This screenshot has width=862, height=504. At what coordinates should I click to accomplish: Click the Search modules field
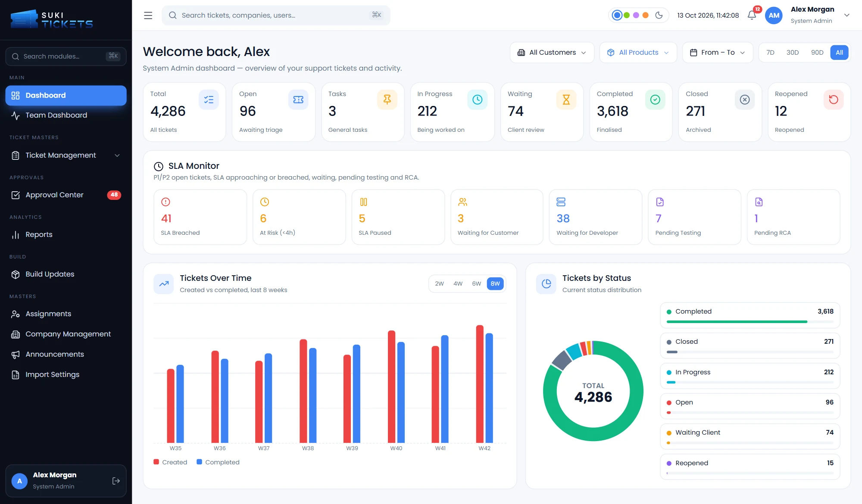click(66, 56)
